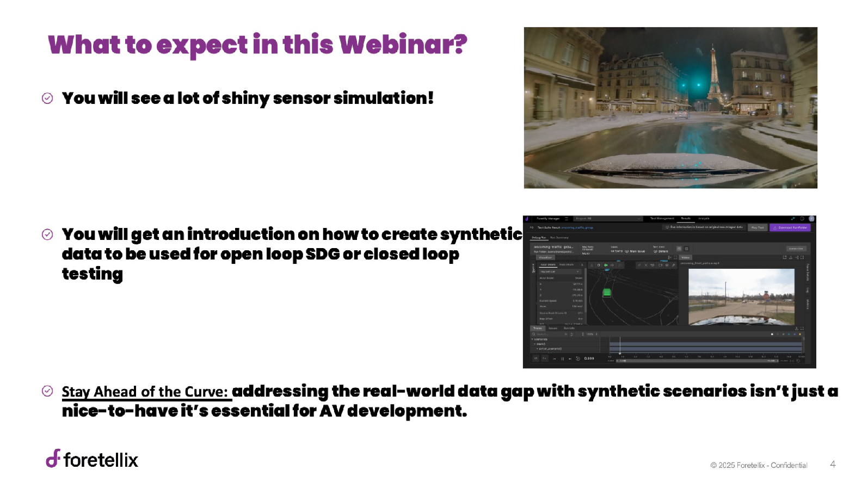Click the help icon in Foretify top bar
This screenshot has height=488, width=868.
(802, 219)
